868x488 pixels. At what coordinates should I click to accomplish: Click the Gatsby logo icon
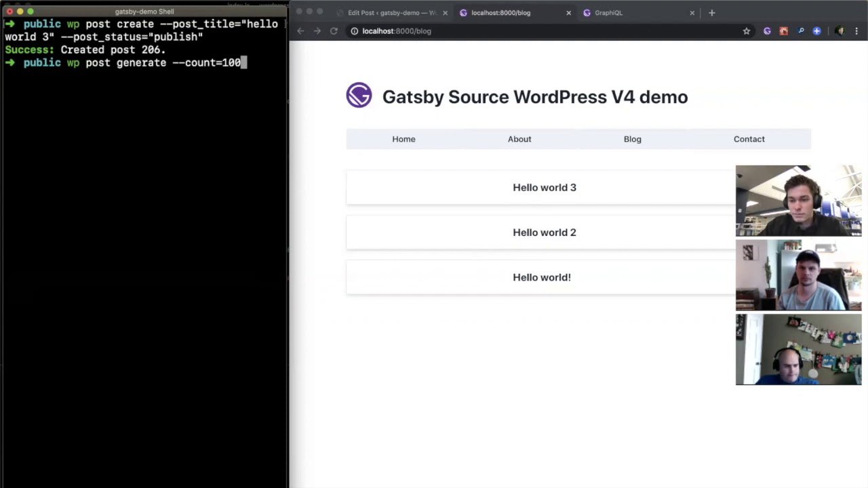359,96
